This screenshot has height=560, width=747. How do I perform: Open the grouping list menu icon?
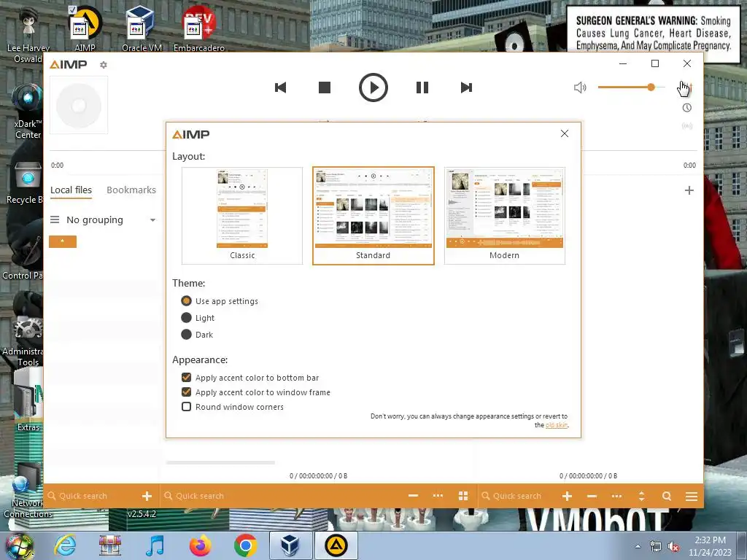click(x=55, y=219)
